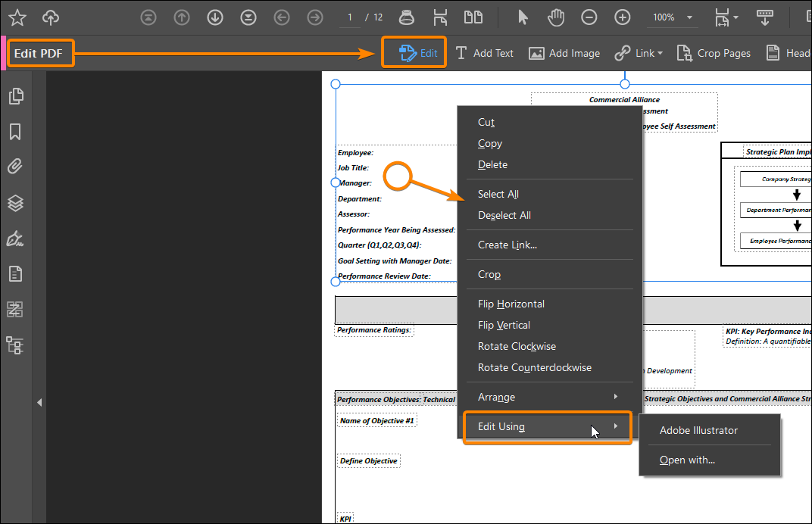Open the Page Thumbnails panel
The width and height of the screenshot is (812, 524).
coord(16,96)
